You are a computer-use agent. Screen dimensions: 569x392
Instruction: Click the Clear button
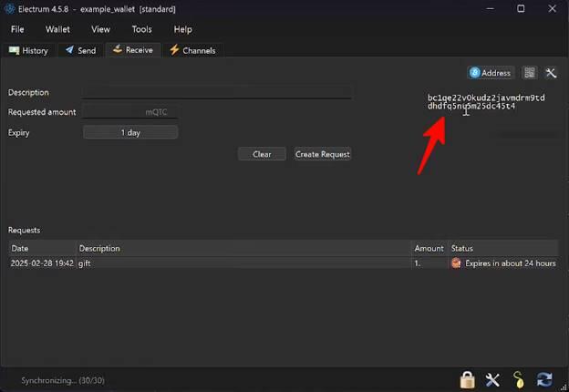pyautogui.click(x=262, y=154)
